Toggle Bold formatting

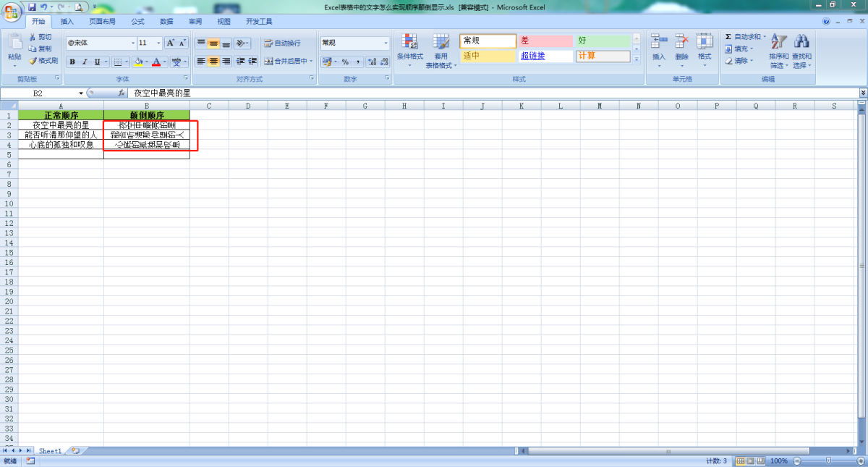coord(72,62)
